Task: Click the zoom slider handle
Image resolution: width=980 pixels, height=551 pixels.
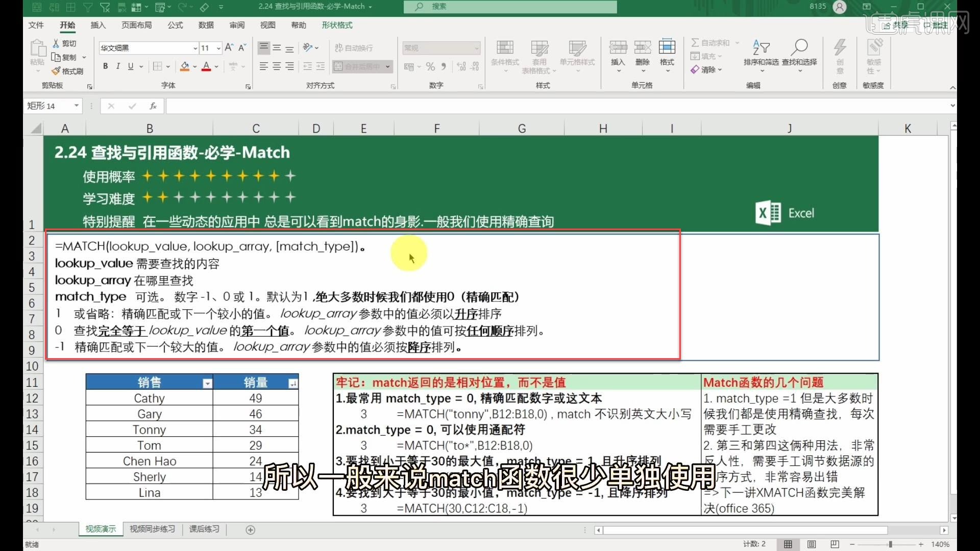Action: tap(890, 544)
